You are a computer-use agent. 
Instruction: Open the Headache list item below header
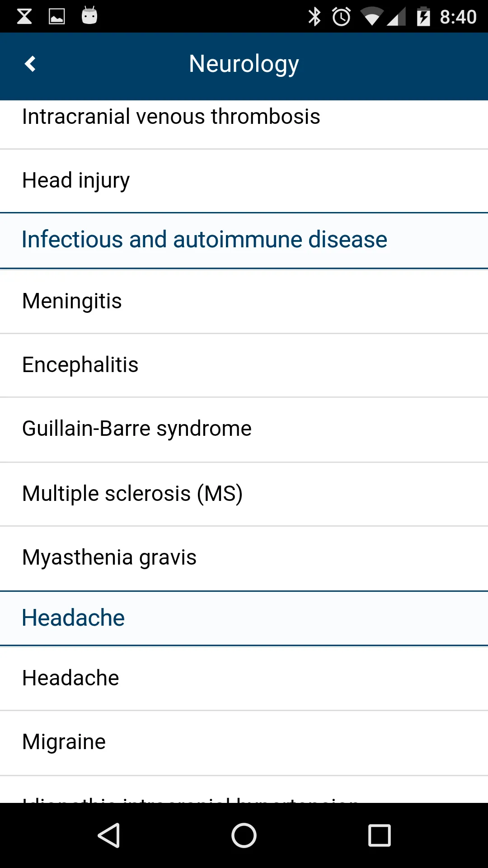click(244, 679)
